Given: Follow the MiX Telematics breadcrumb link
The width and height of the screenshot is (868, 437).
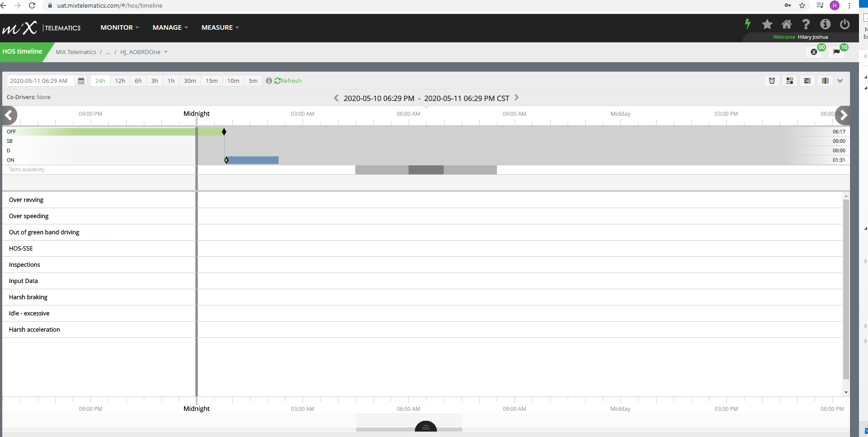Looking at the screenshot, I should pyautogui.click(x=76, y=52).
